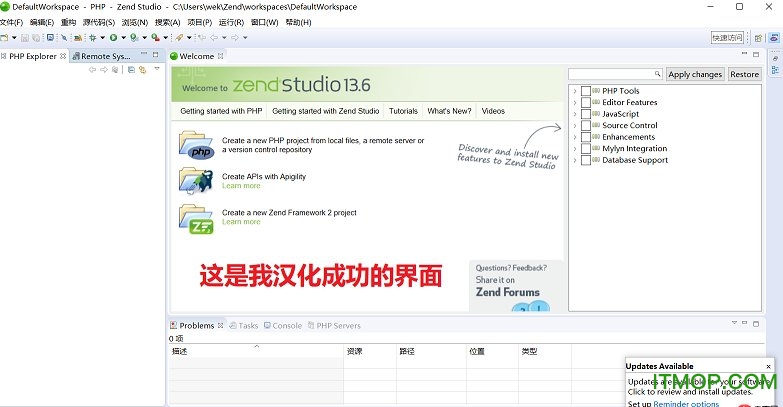Image resolution: width=783 pixels, height=407 pixels.
Task: Click the 资源 column header
Action: [x=370, y=351]
